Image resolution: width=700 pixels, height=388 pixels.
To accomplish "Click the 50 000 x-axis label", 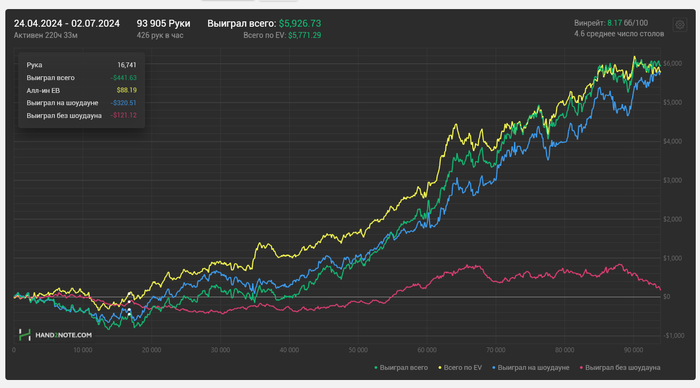I will click(358, 350).
